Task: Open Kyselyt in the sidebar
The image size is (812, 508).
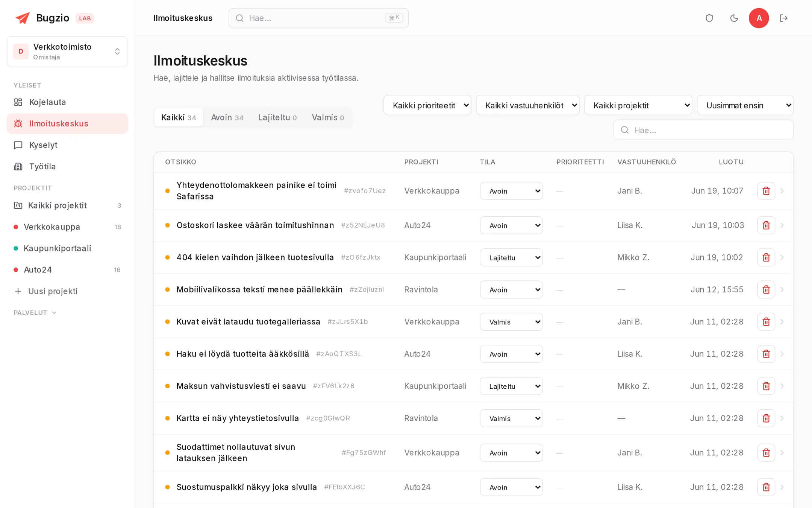Action: [x=67, y=145]
